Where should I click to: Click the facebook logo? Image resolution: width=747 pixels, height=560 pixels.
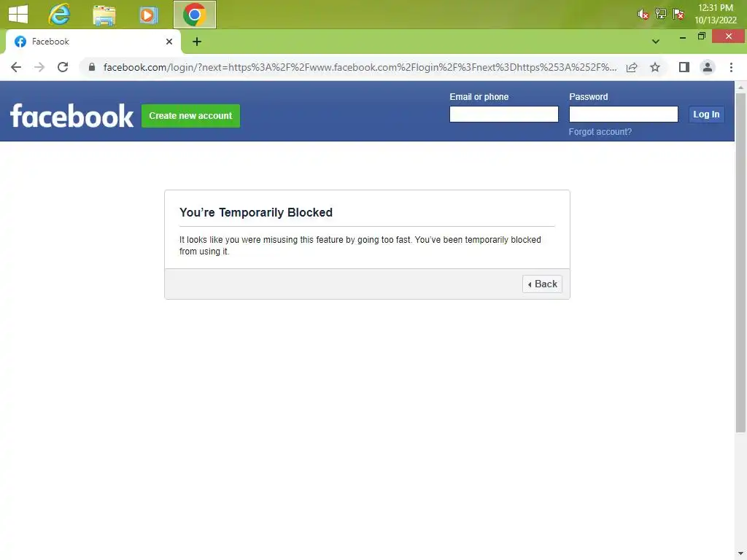click(x=71, y=116)
